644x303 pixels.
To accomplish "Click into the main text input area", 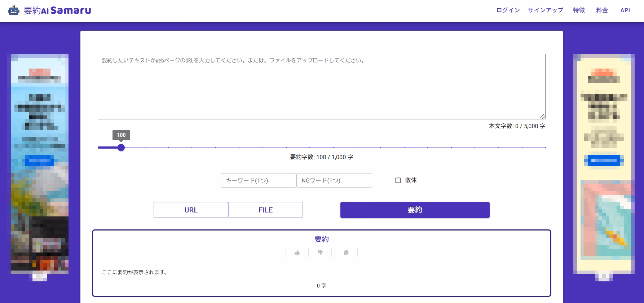I will click(x=321, y=87).
